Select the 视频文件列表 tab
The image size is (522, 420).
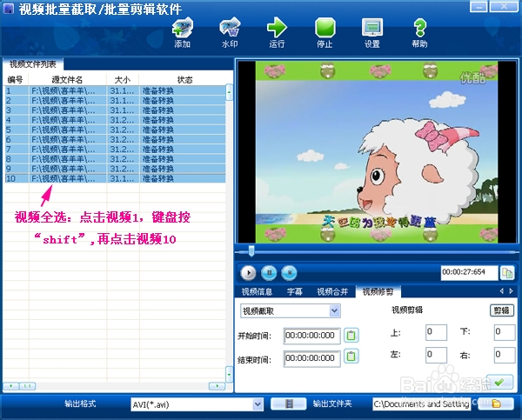point(33,64)
